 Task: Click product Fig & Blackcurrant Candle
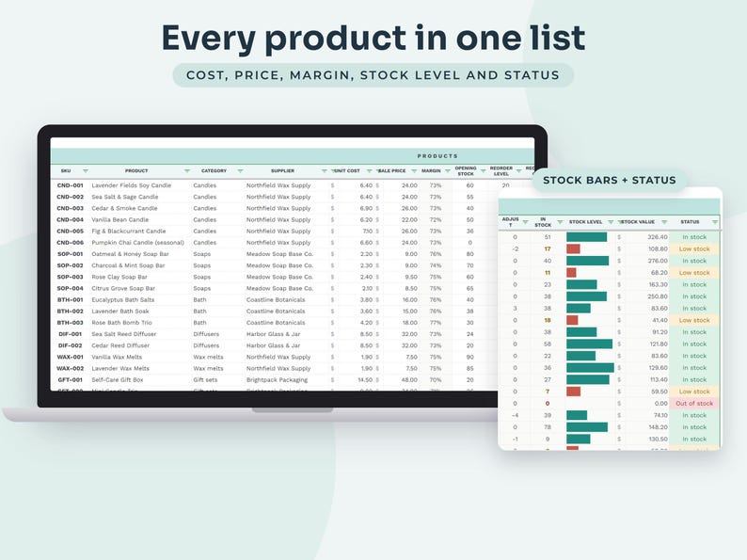(129, 232)
